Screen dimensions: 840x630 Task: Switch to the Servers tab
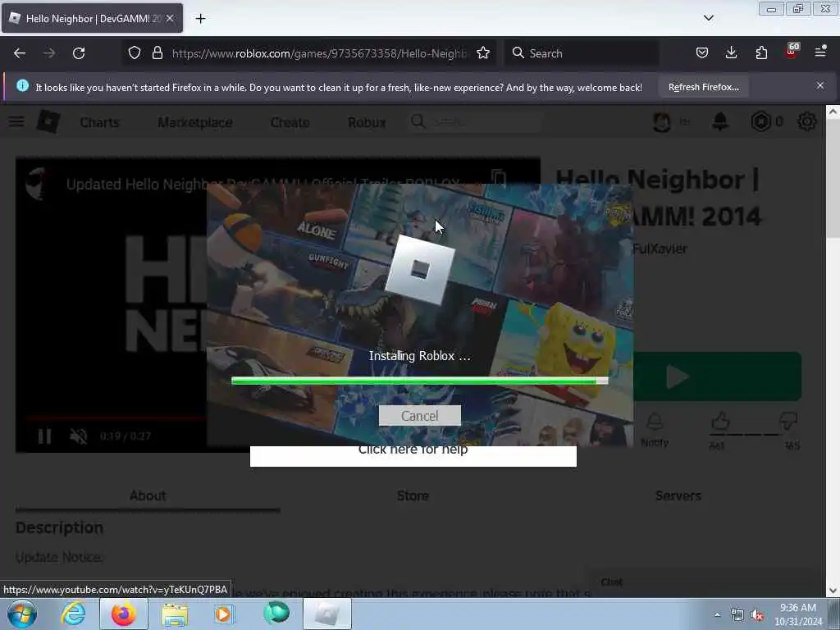point(678,495)
